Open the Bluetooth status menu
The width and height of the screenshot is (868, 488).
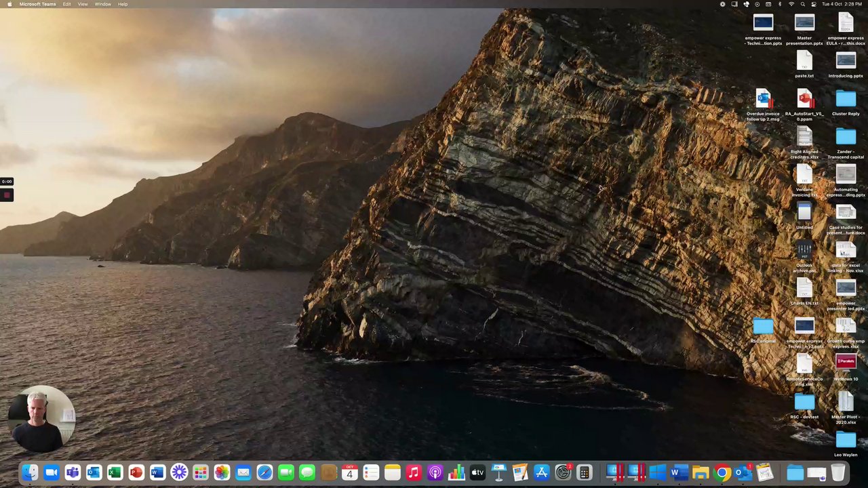coord(779,4)
